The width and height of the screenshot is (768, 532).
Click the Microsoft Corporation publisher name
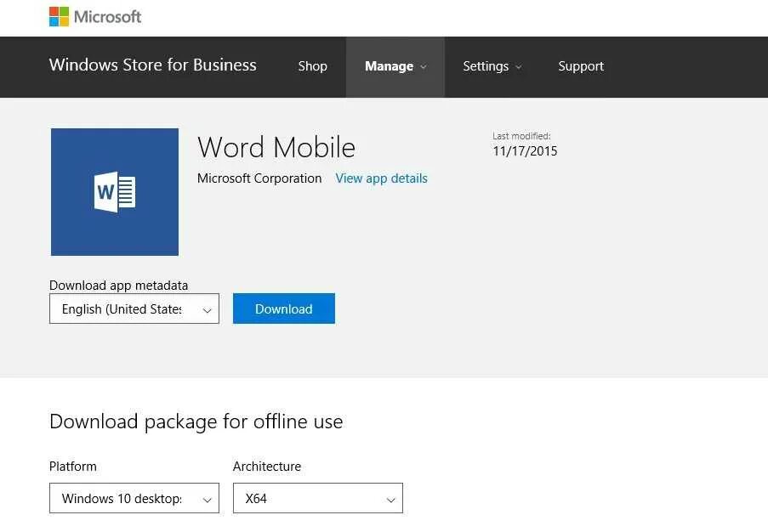coord(259,178)
